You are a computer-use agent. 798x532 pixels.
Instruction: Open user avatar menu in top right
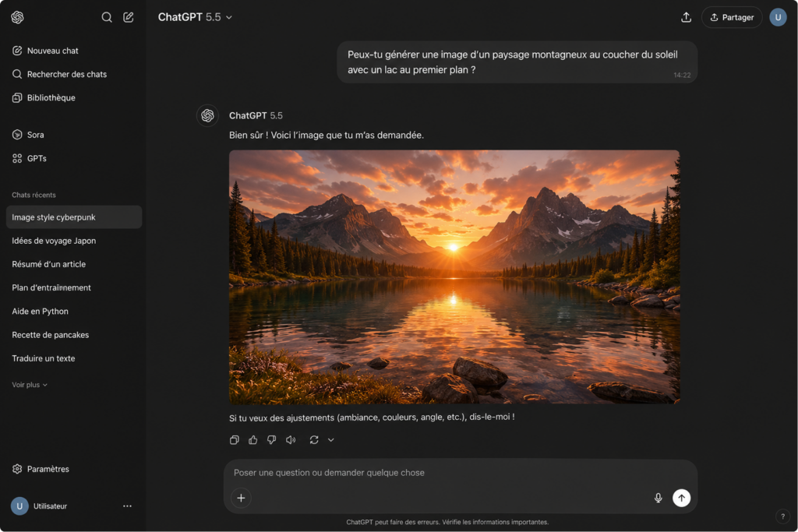coord(778,17)
